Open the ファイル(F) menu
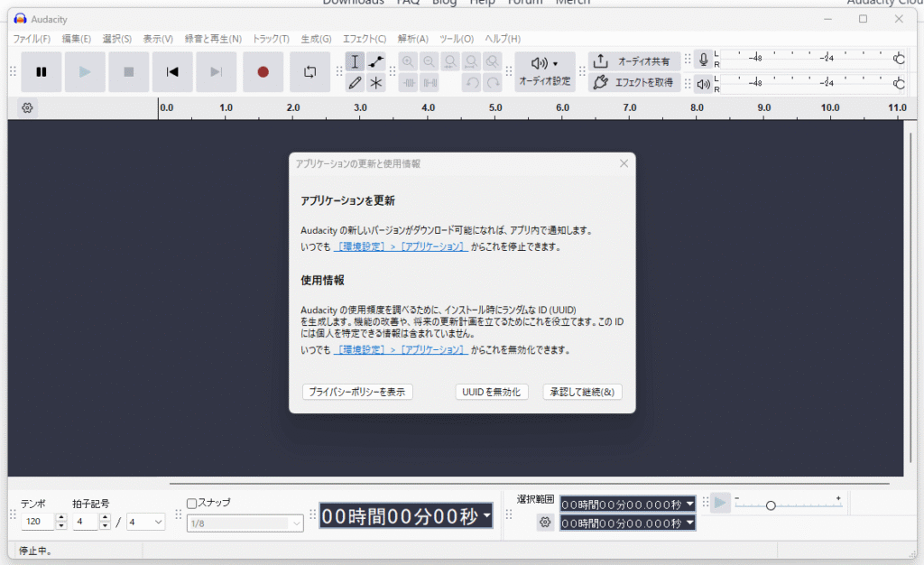The image size is (924, 565). pos(32,39)
